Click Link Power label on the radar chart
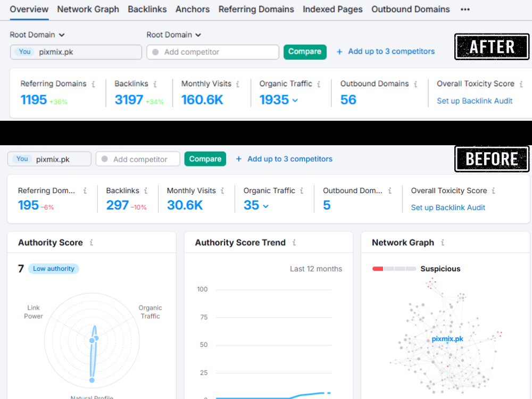This screenshot has height=399, width=532. (x=33, y=312)
